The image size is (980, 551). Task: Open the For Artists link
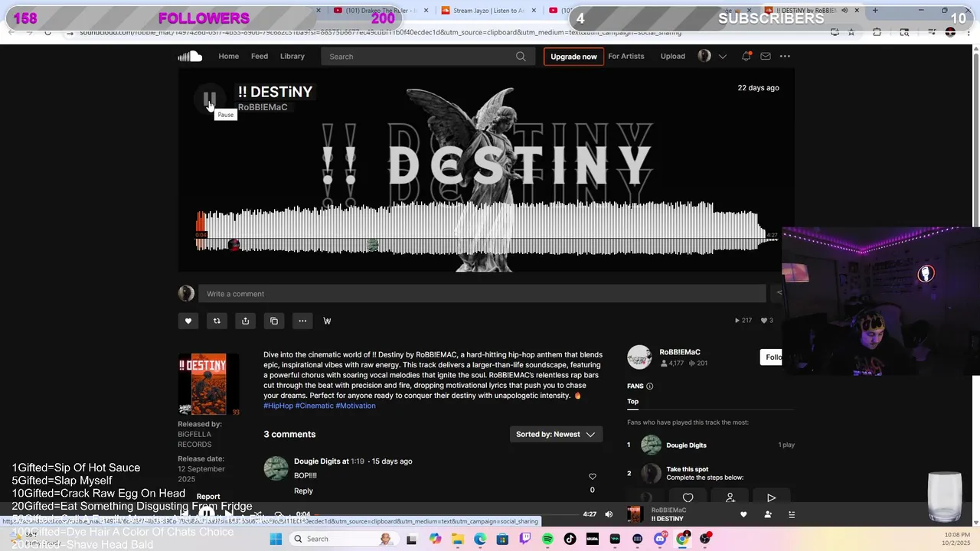pos(626,56)
